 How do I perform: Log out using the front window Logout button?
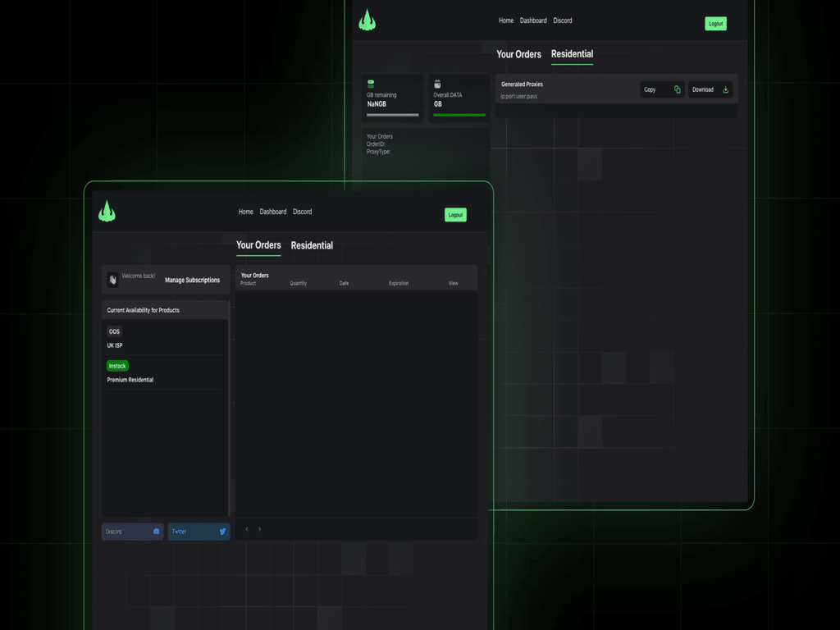click(x=455, y=215)
